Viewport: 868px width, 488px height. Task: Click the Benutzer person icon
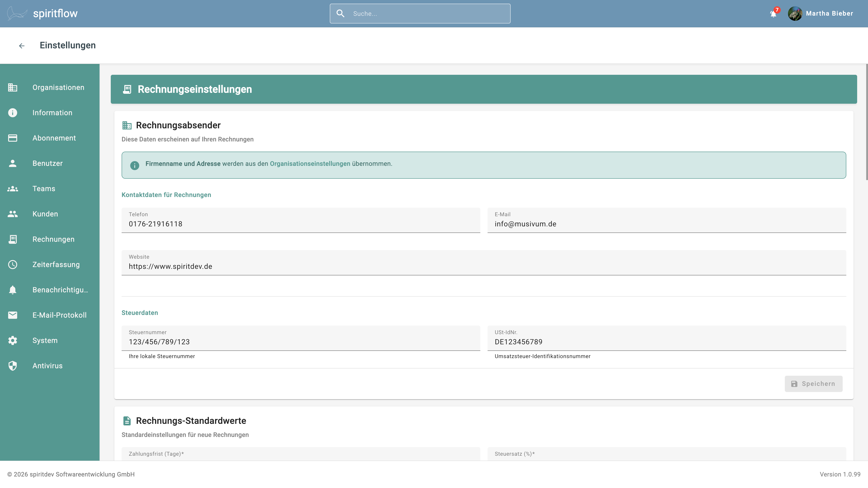tap(12, 163)
